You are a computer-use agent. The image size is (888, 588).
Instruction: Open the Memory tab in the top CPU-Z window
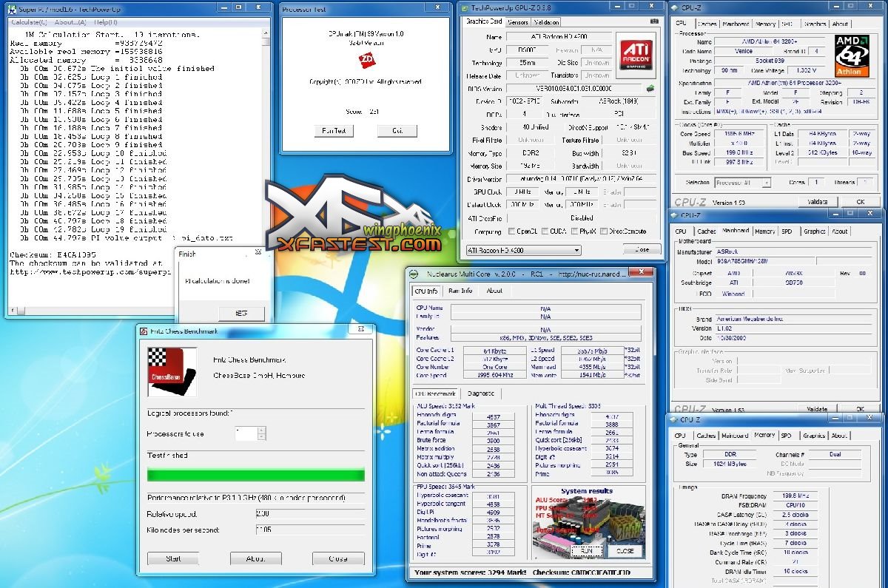point(765,24)
